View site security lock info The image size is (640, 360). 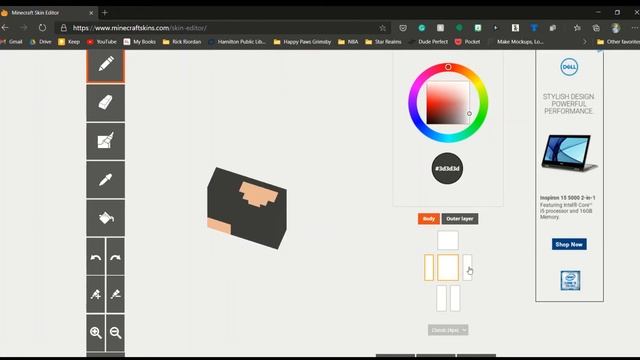(64, 28)
